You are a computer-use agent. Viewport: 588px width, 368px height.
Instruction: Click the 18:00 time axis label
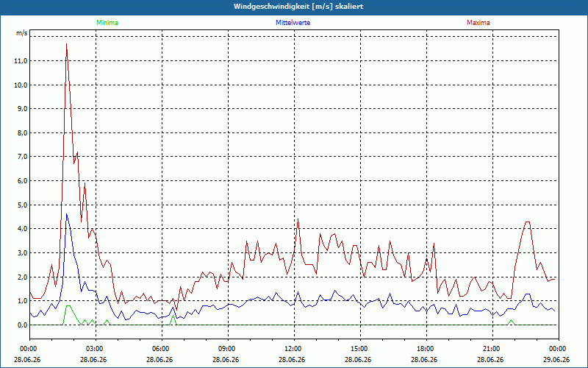pos(426,349)
